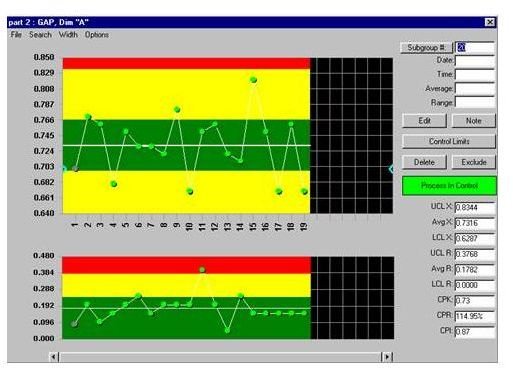
Task: Click the Subgroup number input field
Action: coord(475,48)
